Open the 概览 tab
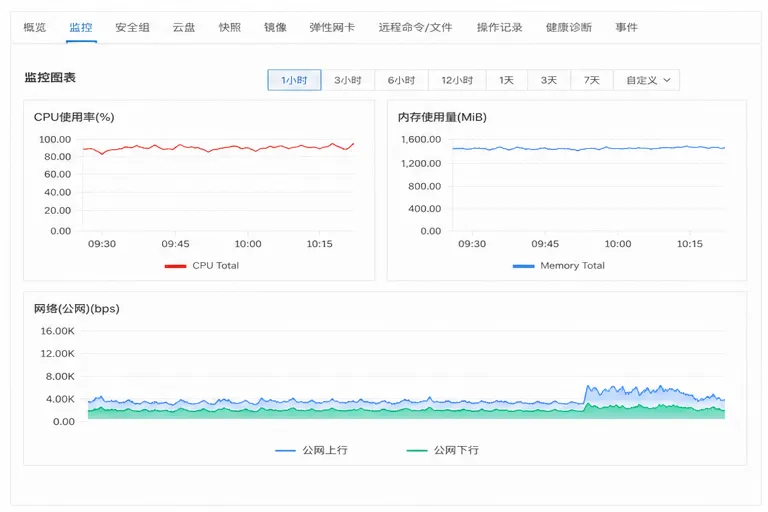The height and width of the screenshot is (512, 768). (35, 27)
